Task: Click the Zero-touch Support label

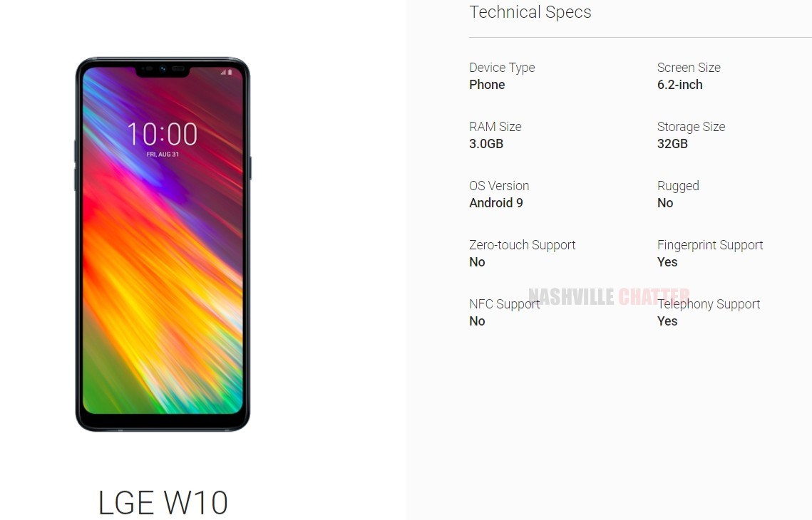Action: click(522, 245)
